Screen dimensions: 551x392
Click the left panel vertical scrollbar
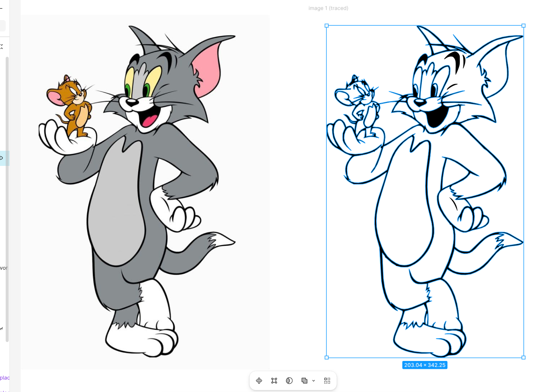(7, 199)
